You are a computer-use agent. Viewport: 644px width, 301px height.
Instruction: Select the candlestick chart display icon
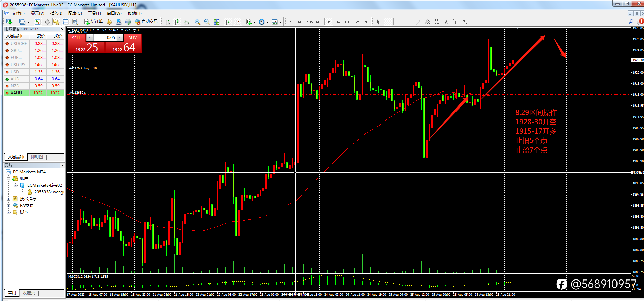(177, 22)
